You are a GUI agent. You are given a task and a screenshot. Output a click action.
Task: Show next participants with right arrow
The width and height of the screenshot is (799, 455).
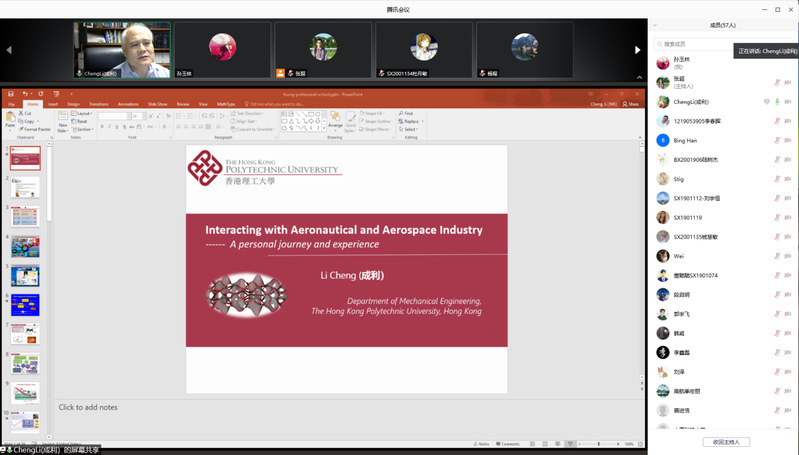pos(637,50)
